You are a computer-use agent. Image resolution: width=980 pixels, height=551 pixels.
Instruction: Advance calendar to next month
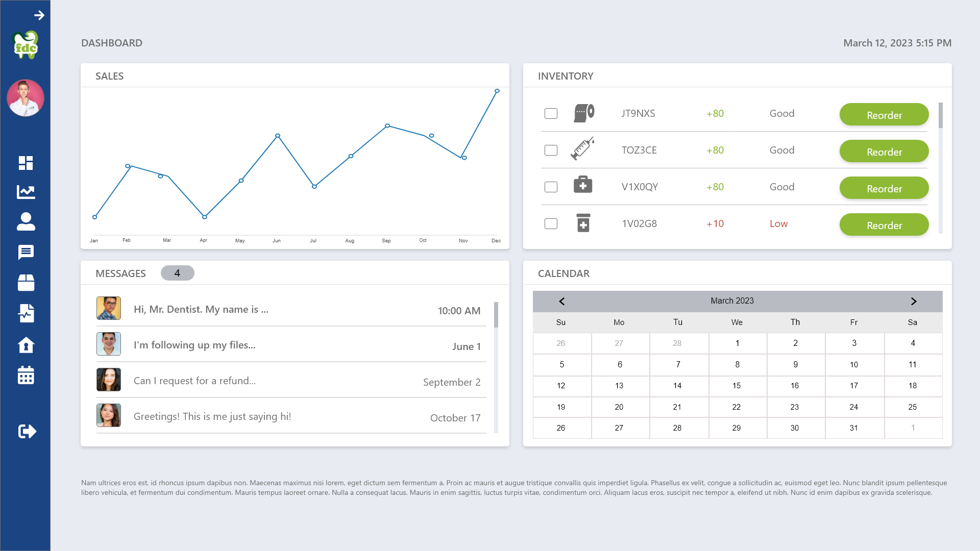tap(914, 302)
